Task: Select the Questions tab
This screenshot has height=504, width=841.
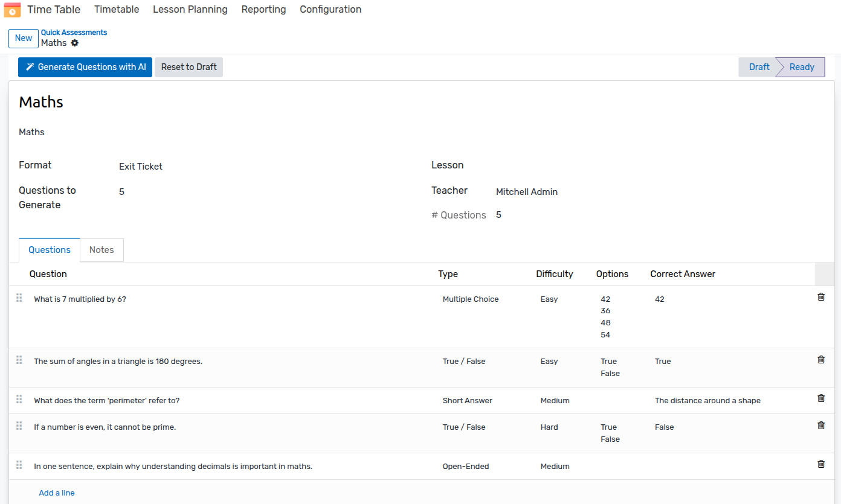Action: tap(50, 250)
